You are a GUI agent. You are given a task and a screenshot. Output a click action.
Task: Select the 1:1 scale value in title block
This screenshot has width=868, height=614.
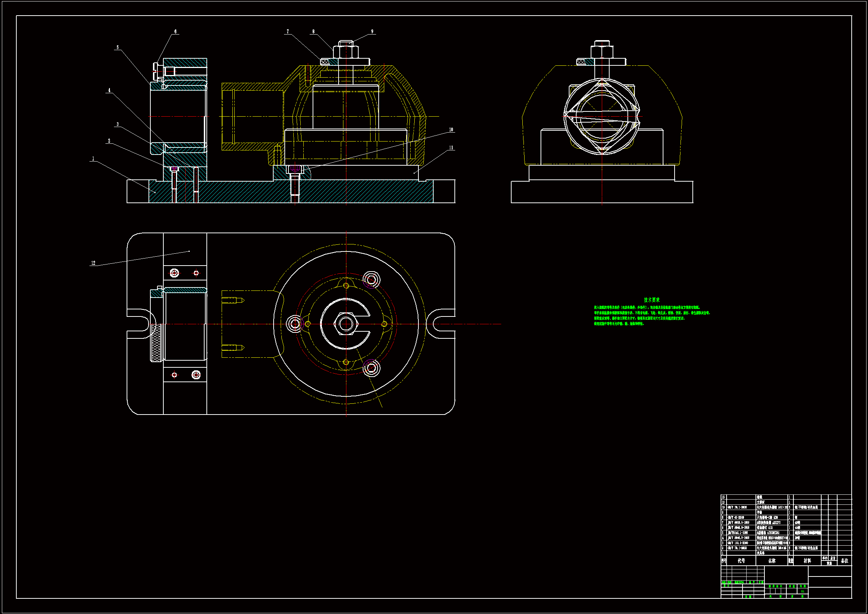tap(803, 591)
